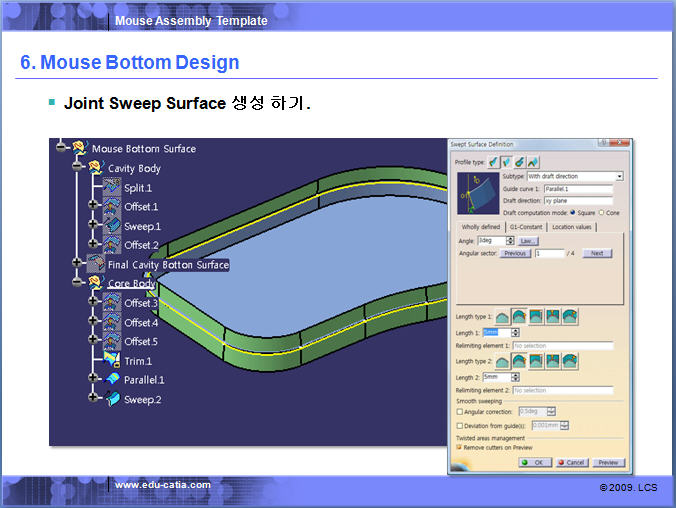Select the Cone draft computation mode
The image size is (676, 508).
[601, 211]
